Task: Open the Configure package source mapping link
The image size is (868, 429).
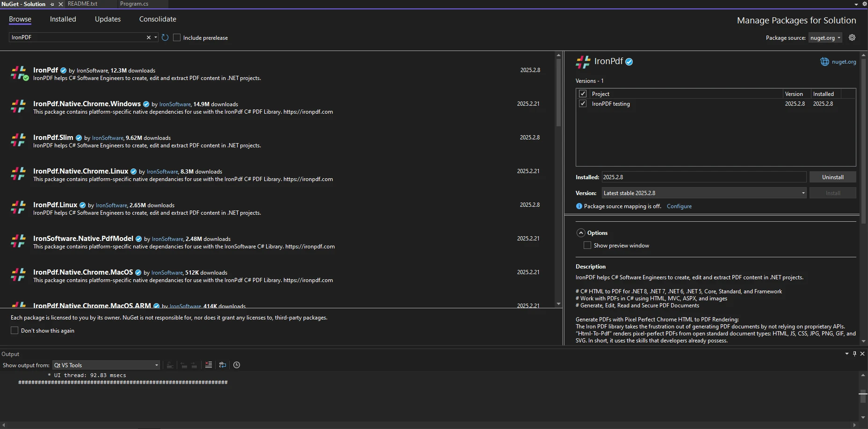Action: pos(679,206)
